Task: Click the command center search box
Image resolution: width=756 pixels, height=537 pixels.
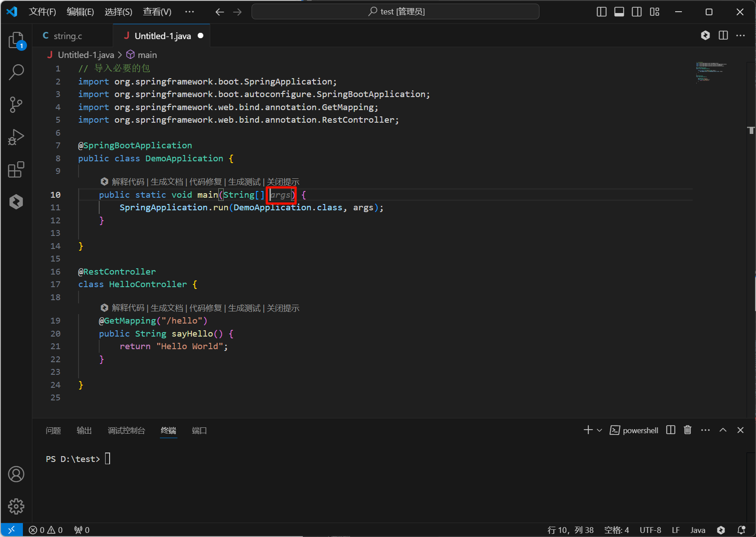Action: 395,12
